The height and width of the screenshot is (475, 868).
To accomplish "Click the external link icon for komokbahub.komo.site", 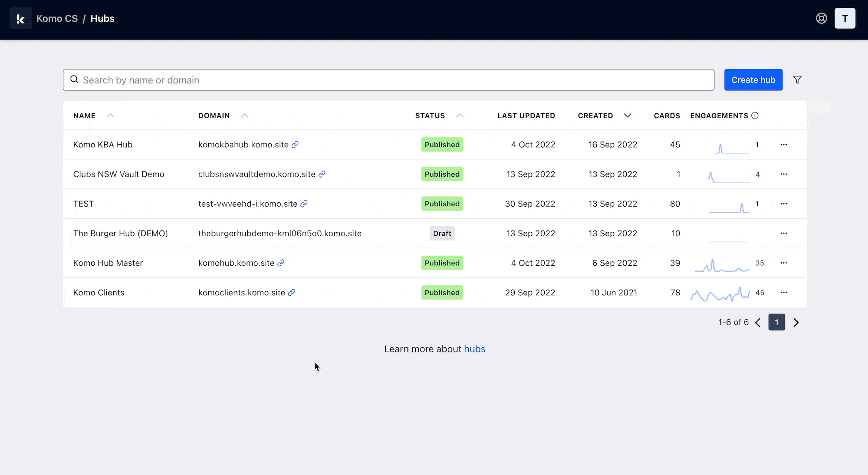I will [x=295, y=145].
